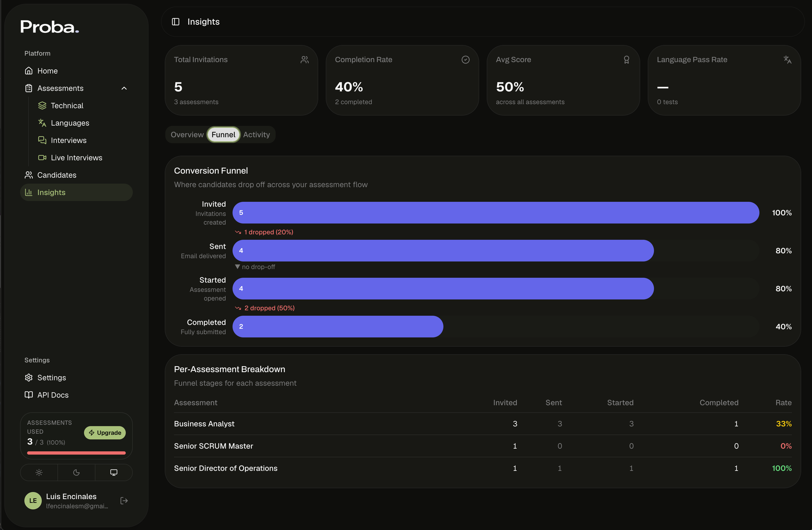This screenshot has height=530, width=812.
Task: Click the users icon on Total Invitations card
Action: tap(304, 60)
